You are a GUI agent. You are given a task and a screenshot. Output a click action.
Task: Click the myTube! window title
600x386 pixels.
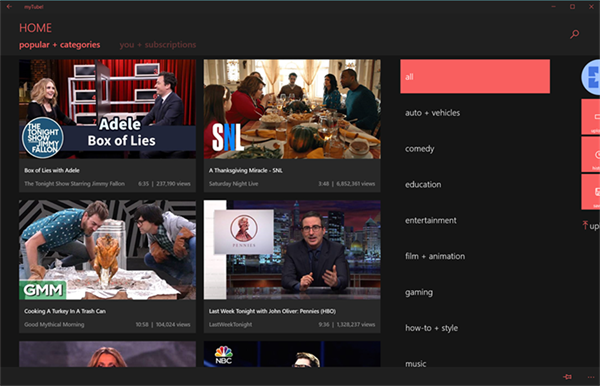34,7
